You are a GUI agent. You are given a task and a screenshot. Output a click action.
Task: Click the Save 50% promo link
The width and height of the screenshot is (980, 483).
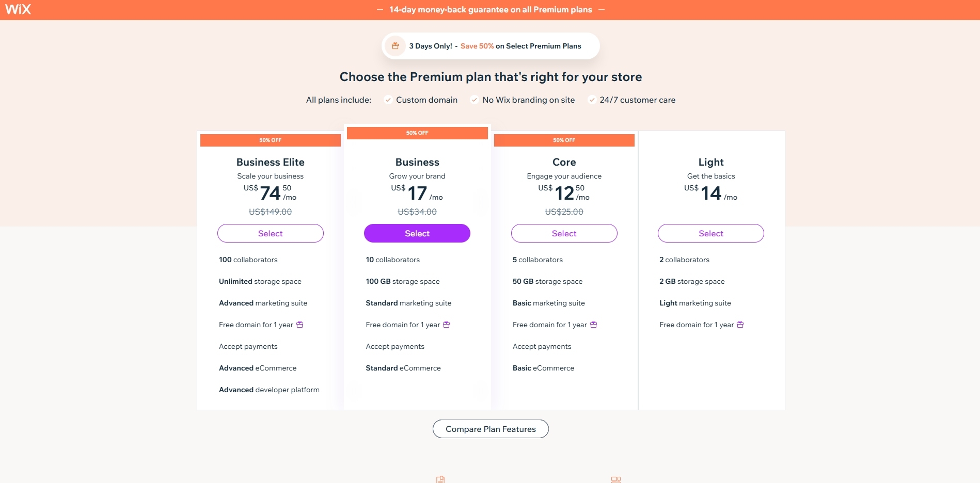point(477,46)
